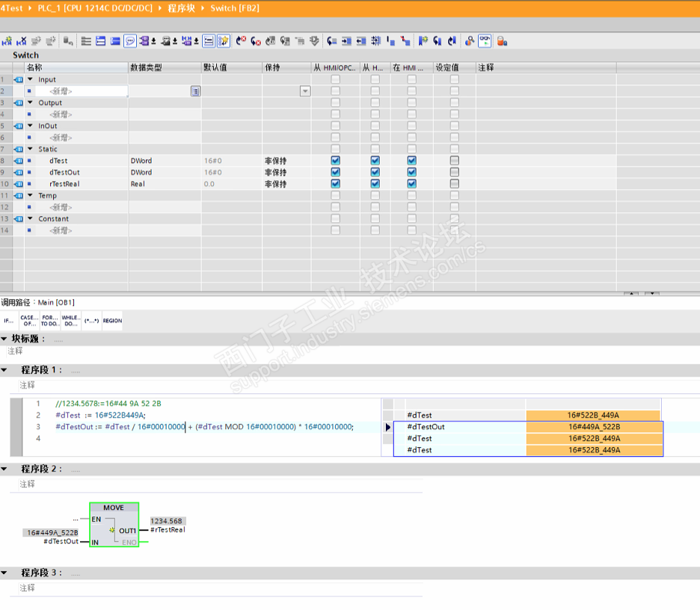Toggle monitoring on/off glasses icon
Image resolution: width=700 pixels, height=610 pixels.
485,42
